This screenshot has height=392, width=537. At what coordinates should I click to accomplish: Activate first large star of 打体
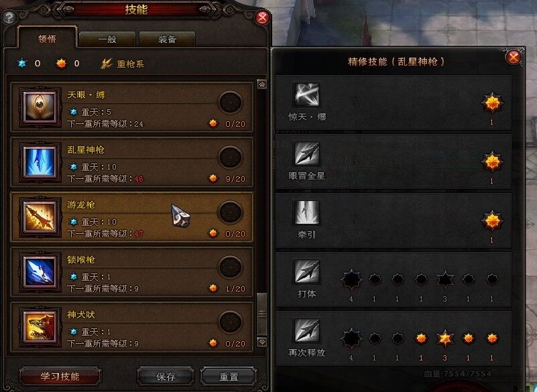coord(351,279)
